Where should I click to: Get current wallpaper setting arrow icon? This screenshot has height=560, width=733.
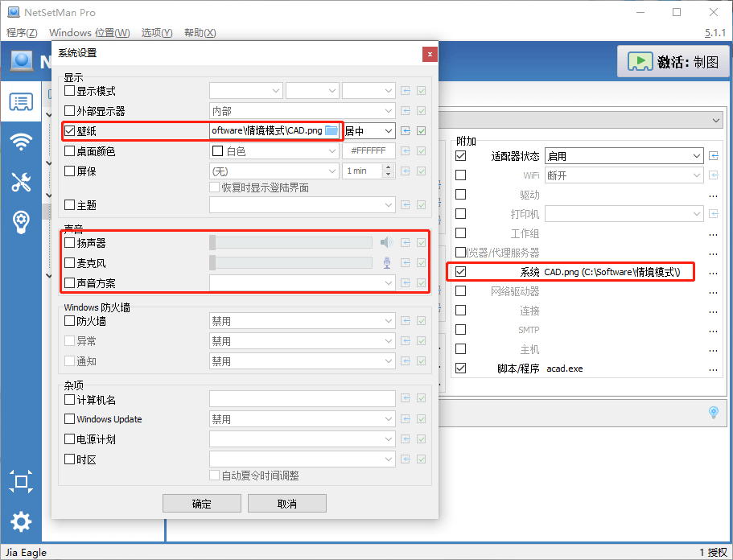406,131
